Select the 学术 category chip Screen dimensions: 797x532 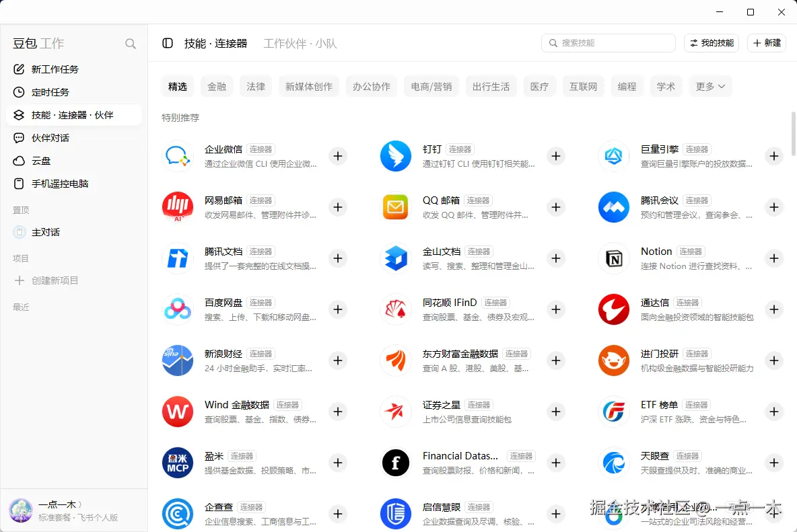click(x=665, y=86)
